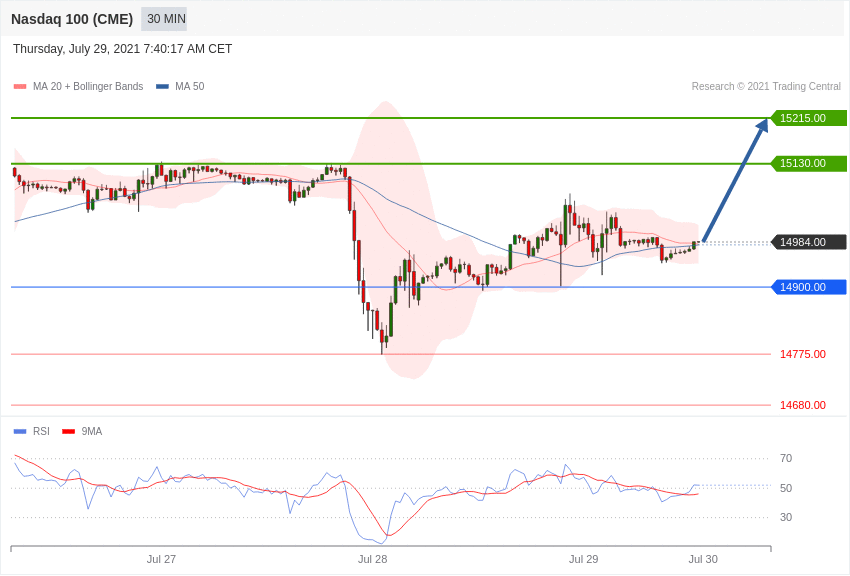Click the 14984.00 current price tag
850x576 pixels.
tap(808, 242)
